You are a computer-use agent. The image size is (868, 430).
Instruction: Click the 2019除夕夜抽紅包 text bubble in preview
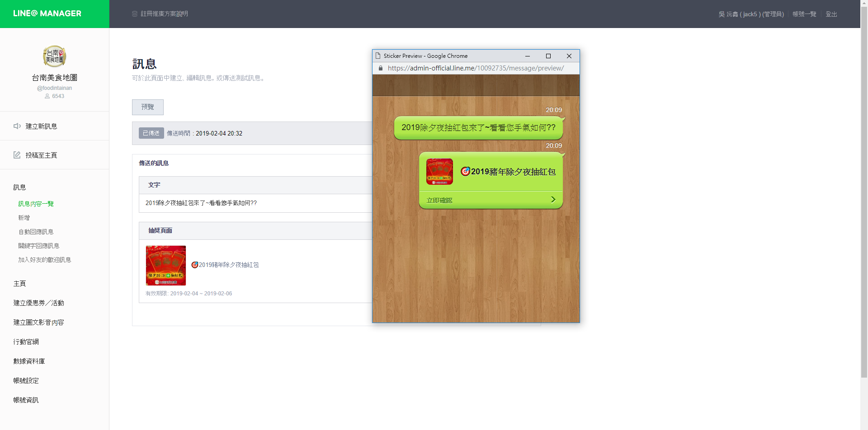tap(478, 128)
